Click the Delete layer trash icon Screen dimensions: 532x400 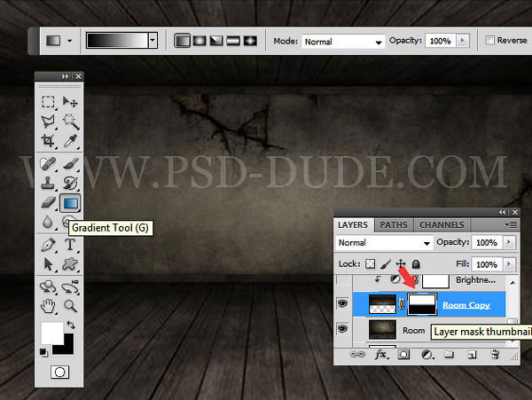coord(496,355)
